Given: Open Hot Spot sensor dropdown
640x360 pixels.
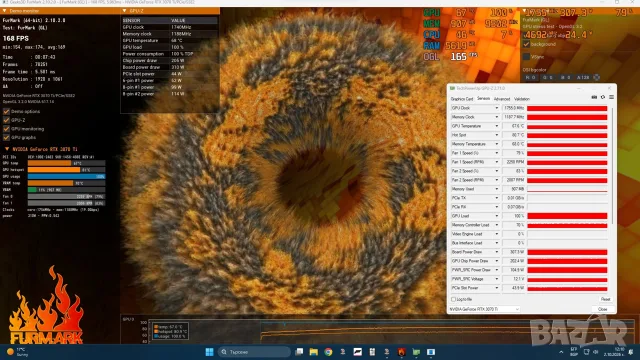Looking at the screenshot, I should pos(497,135).
